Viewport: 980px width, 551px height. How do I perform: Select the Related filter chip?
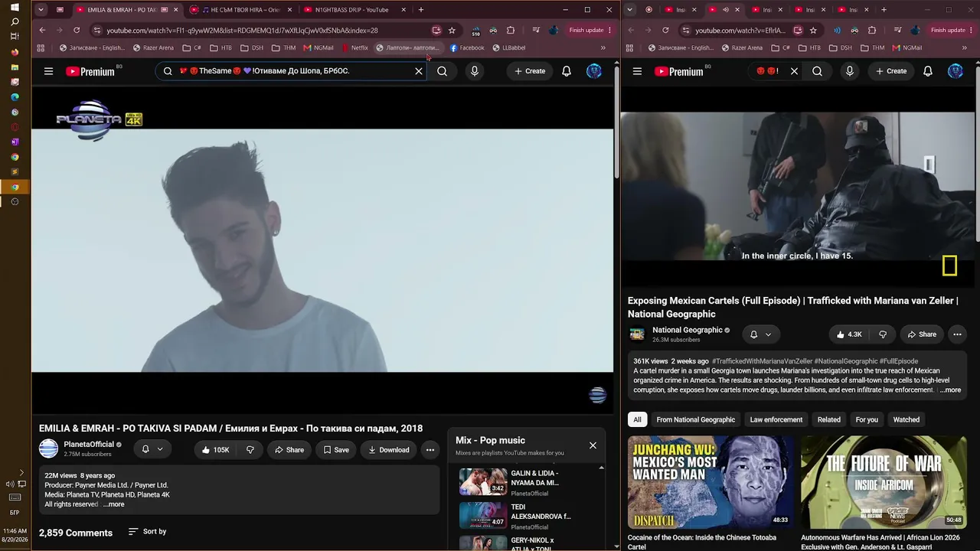pyautogui.click(x=829, y=419)
